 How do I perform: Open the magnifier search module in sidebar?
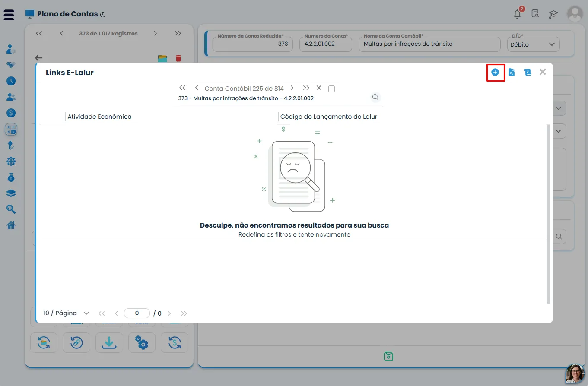point(11,209)
